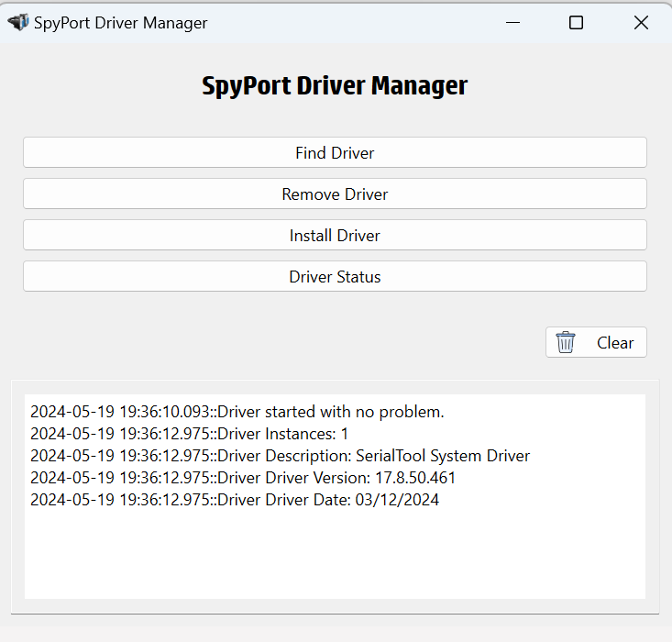Click the Remove Driver button

click(x=335, y=194)
